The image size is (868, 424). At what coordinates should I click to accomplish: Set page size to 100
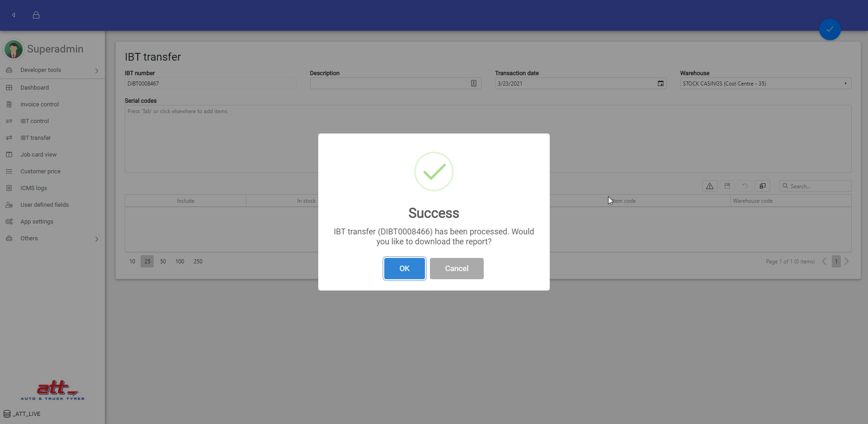179,262
